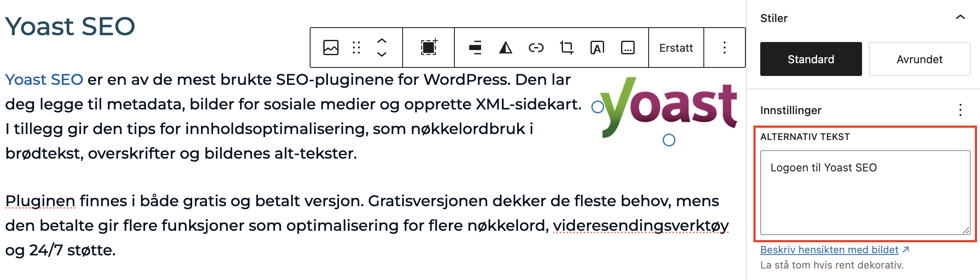Select the crop image tool

pyautogui.click(x=567, y=48)
